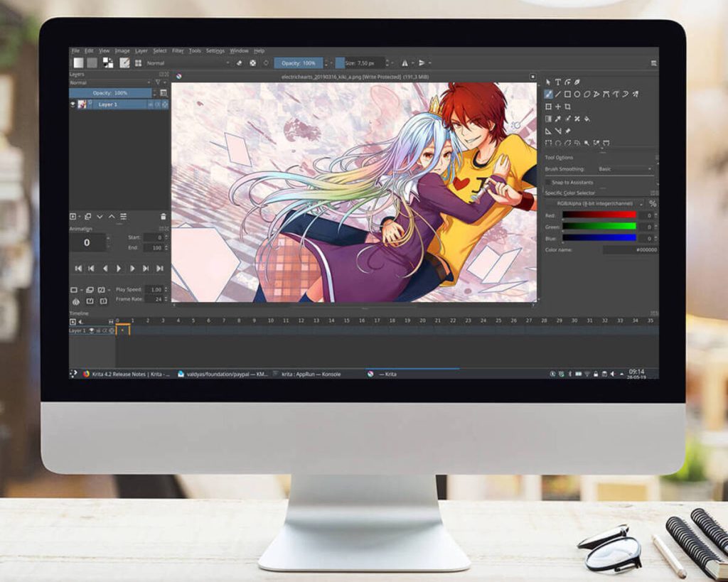Select the Calligraphy tool

click(x=577, y=82)
